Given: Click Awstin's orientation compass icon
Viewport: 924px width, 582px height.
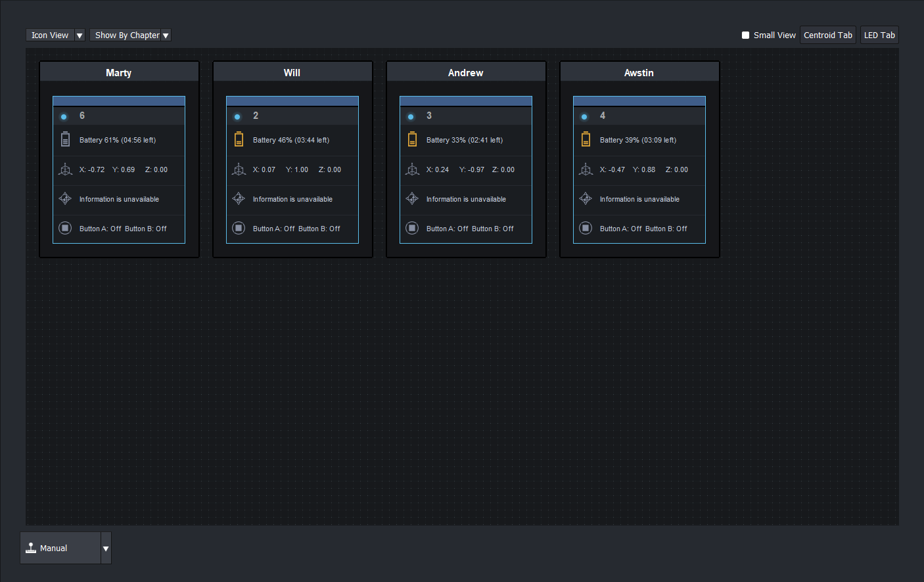Looking at the screenshot, I should pyautogui.click(x=586, y=198).
